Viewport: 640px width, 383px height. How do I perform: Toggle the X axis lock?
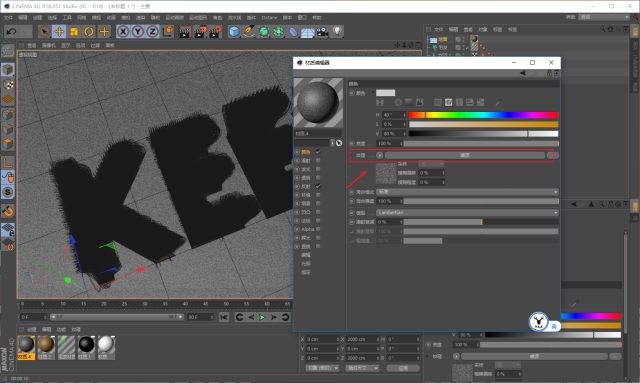click(x=123, y=31)
